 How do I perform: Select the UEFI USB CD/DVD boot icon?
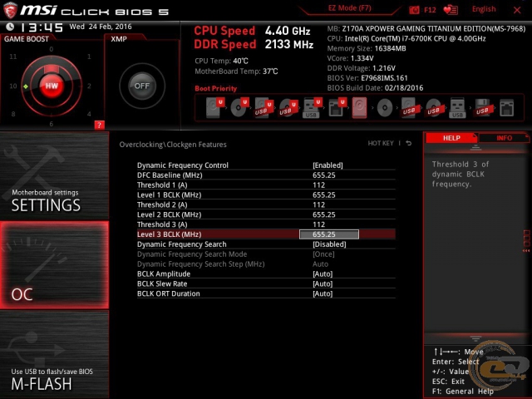coord(288,107)
